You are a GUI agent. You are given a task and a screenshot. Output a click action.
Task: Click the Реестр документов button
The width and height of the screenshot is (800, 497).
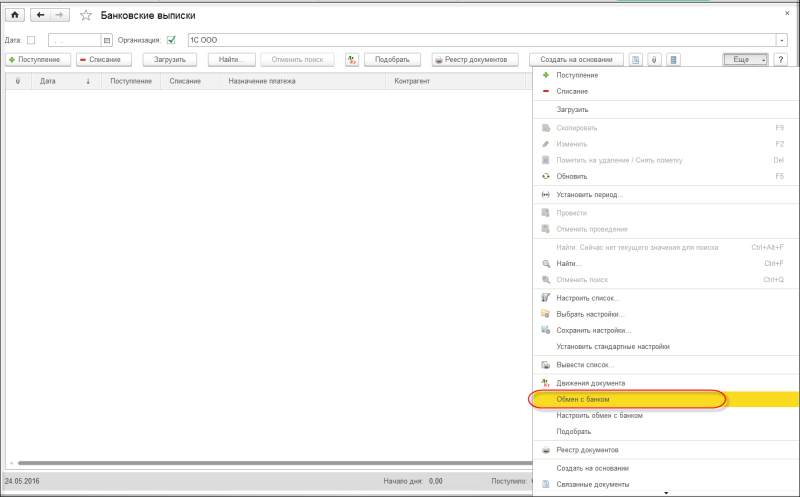(x=475, y=60)
